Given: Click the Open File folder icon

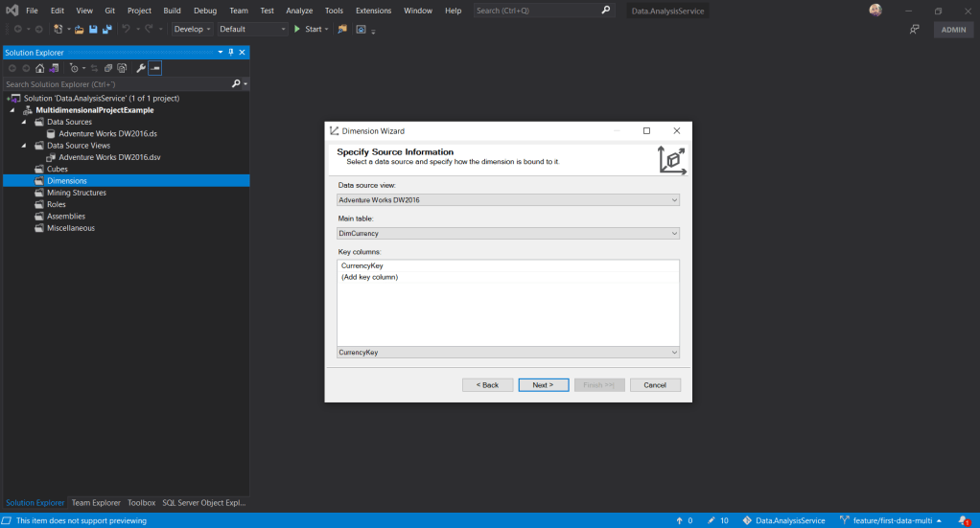Looking at the screenshot, I should point(80,30).
